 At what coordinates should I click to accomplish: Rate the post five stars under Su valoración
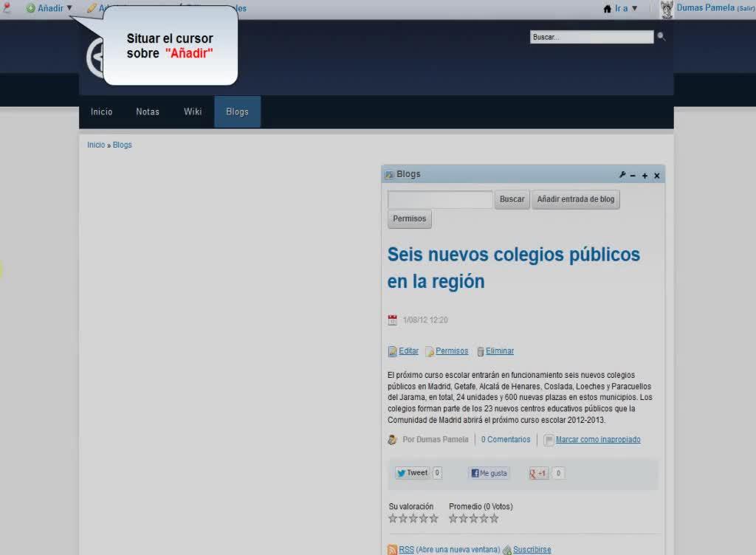click(434, 518)
